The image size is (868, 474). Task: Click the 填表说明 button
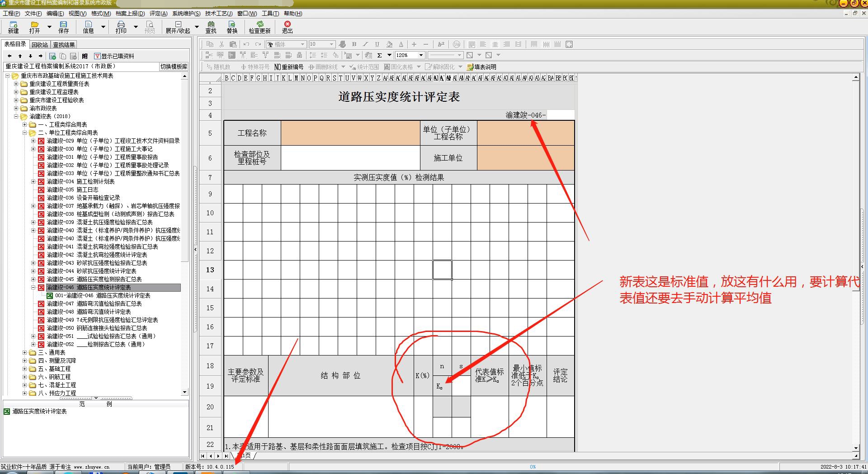tap(482, 67)
